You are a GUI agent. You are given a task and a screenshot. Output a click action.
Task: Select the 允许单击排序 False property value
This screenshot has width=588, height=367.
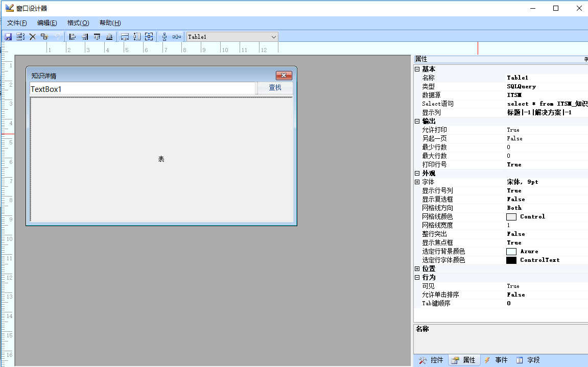point(516,295)
